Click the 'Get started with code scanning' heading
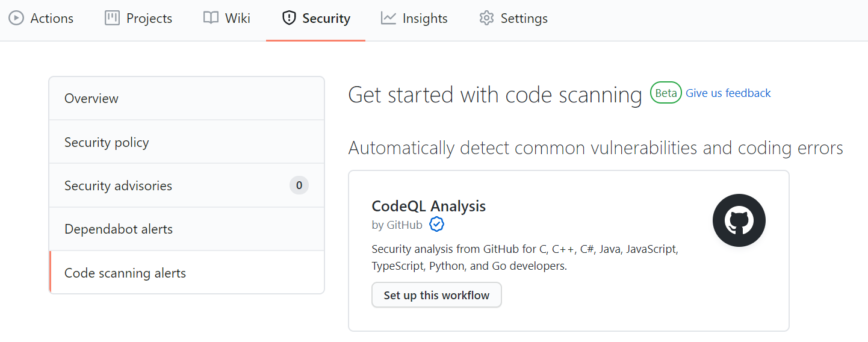The height and width of the screenshot is (342, 868). tap(495, 95)
